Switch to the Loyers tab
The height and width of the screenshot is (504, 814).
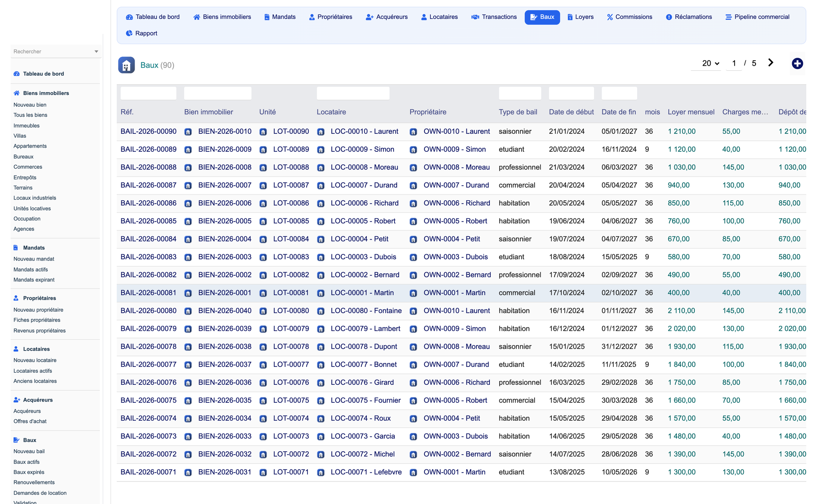click(581, 17)
